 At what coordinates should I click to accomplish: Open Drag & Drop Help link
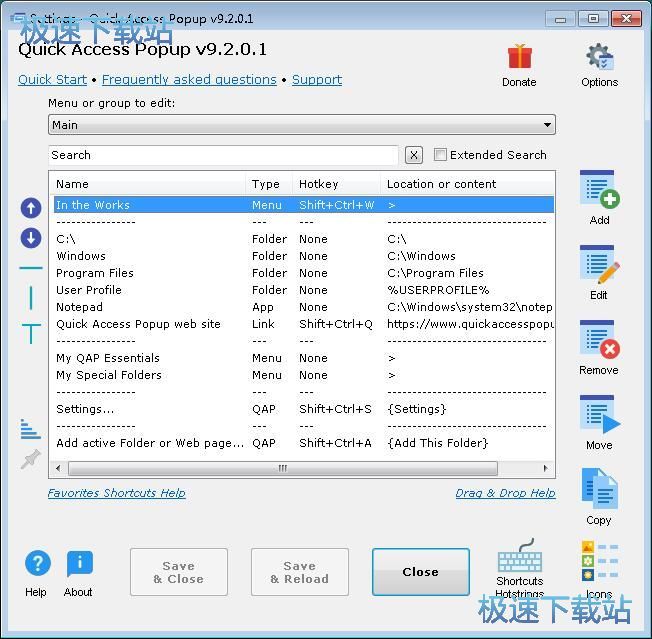506,493
